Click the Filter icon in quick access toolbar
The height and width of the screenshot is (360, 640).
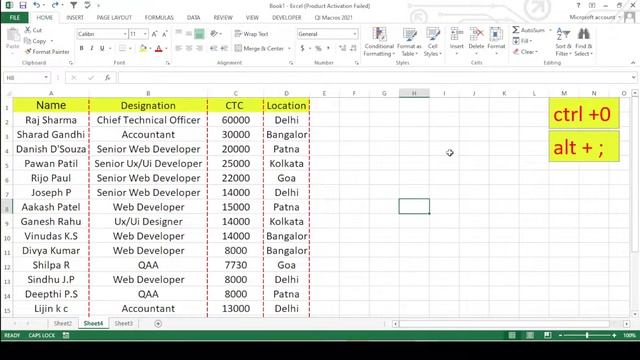(73, 5)
